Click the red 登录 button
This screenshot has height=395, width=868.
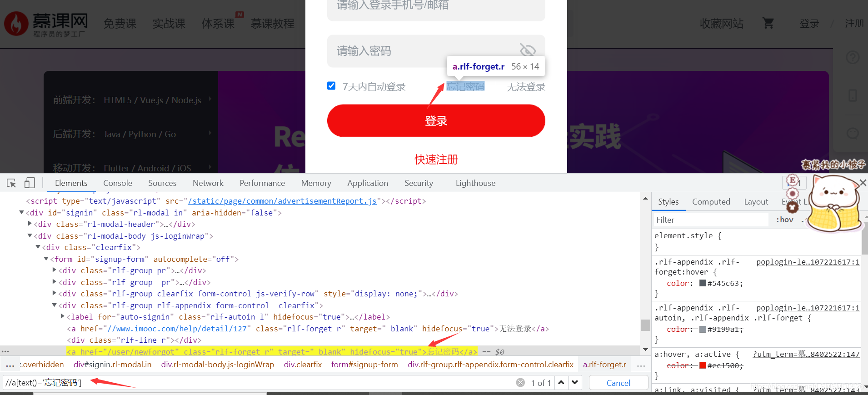436,120
